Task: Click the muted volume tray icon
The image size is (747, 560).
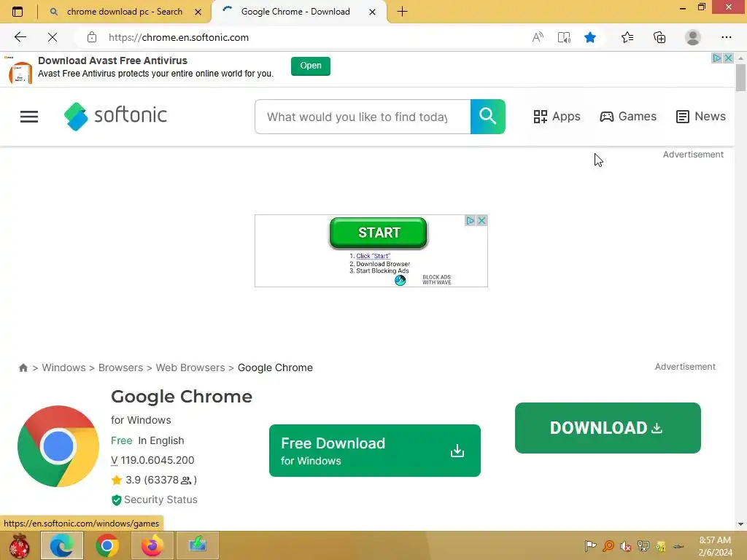Action: click(x=625, y=545)
